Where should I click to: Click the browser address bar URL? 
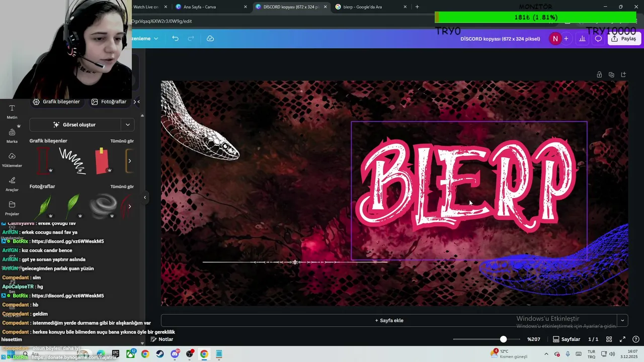tap(162, 21)
